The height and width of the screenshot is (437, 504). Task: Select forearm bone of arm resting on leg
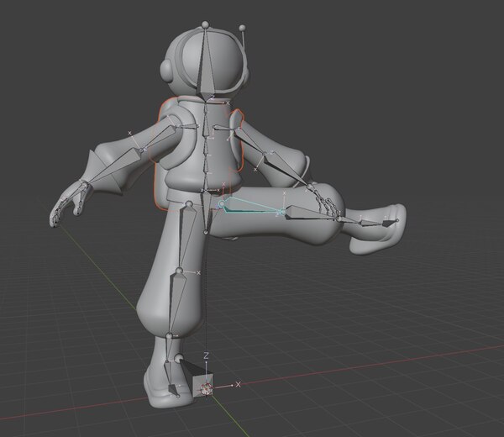(x=286, y=170)
